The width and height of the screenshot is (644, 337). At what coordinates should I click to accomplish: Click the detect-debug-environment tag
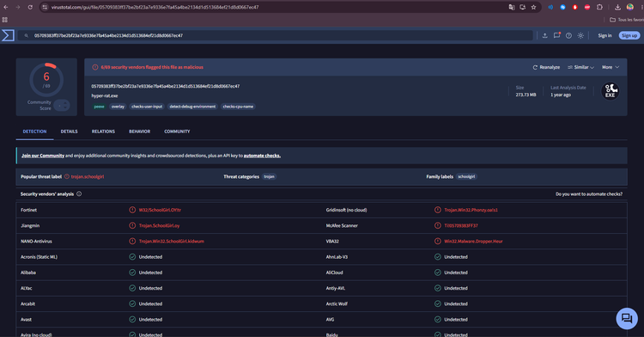pyautogui.click(x=192, y=107)
